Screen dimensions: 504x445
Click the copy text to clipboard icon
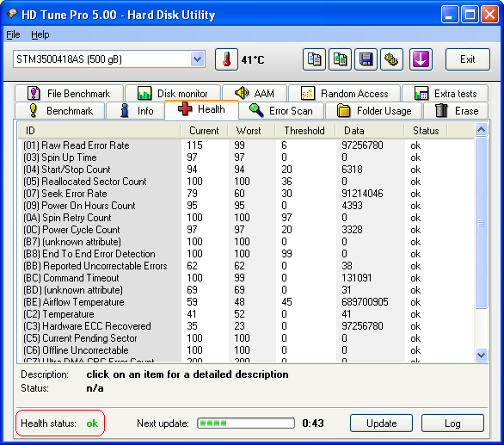314,59
